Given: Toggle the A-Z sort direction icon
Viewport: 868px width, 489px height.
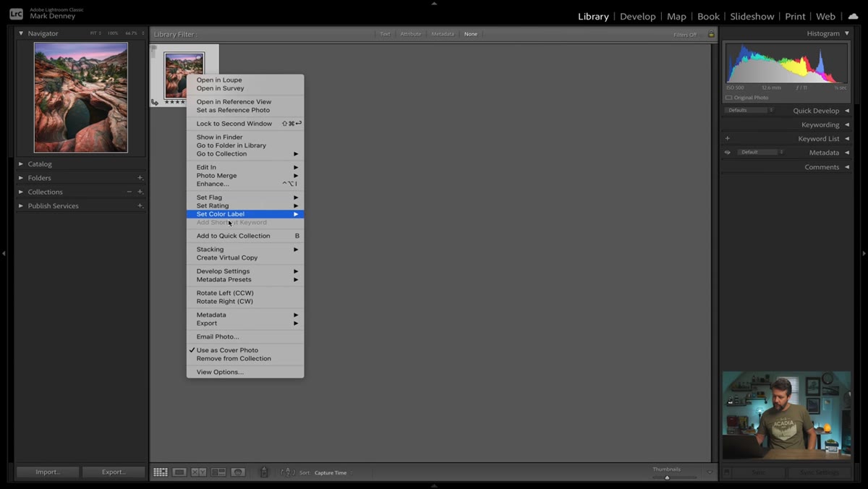Looking at the screenshot, I should tap(287, 472).
